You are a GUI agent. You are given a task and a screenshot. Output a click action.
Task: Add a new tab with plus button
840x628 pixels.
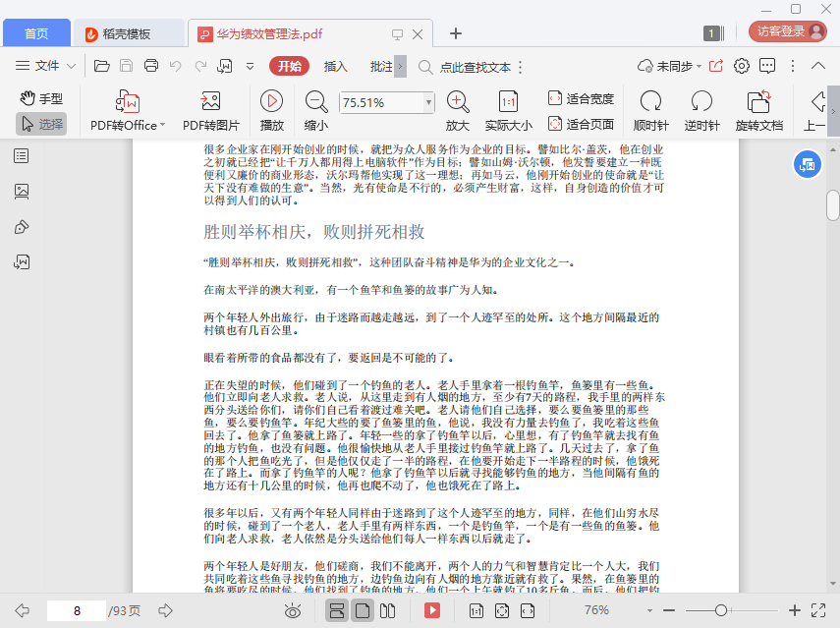(x=456, y=33)
